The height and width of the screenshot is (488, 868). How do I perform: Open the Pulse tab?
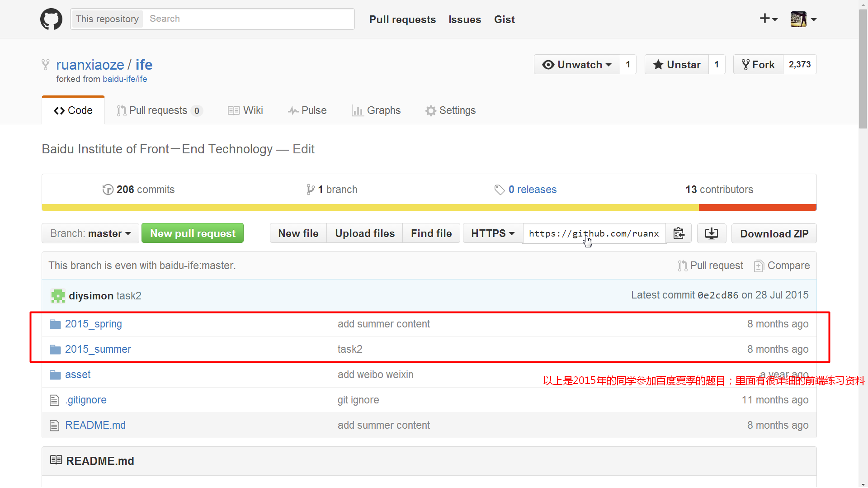(x=307, y=110)
